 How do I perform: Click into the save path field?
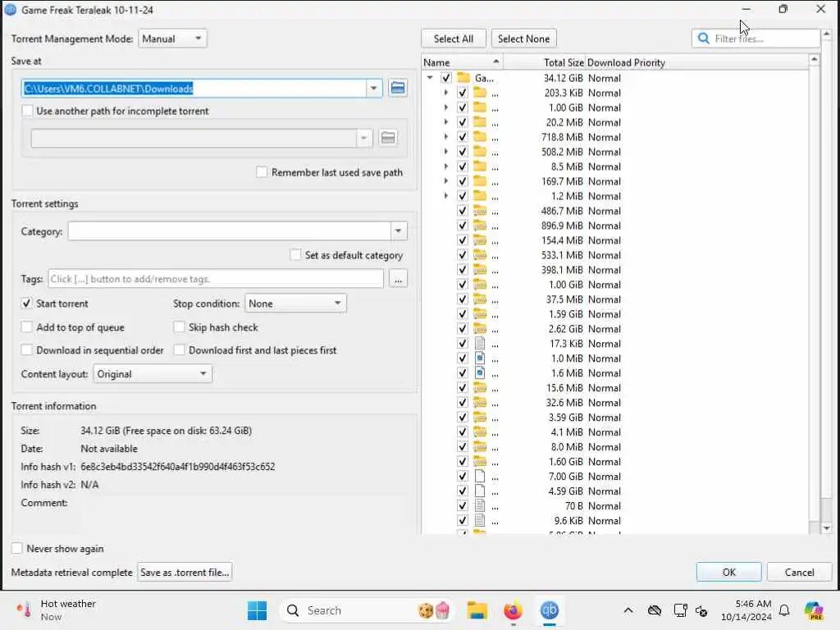coord(194,89)
